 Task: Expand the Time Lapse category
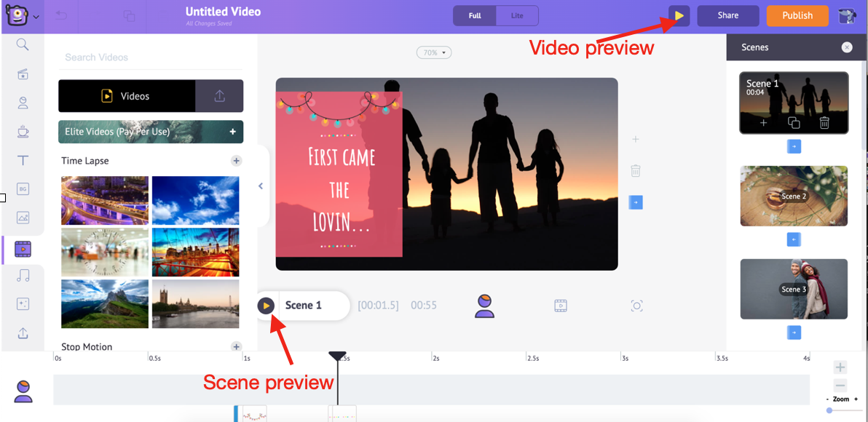(x=236, y=161)
